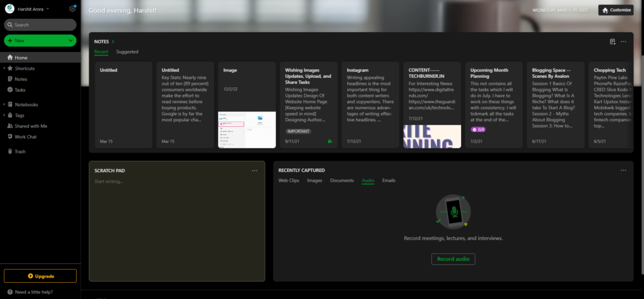Open Work Chat in the sidebar

pyautogui.click(x=25, y=136)
